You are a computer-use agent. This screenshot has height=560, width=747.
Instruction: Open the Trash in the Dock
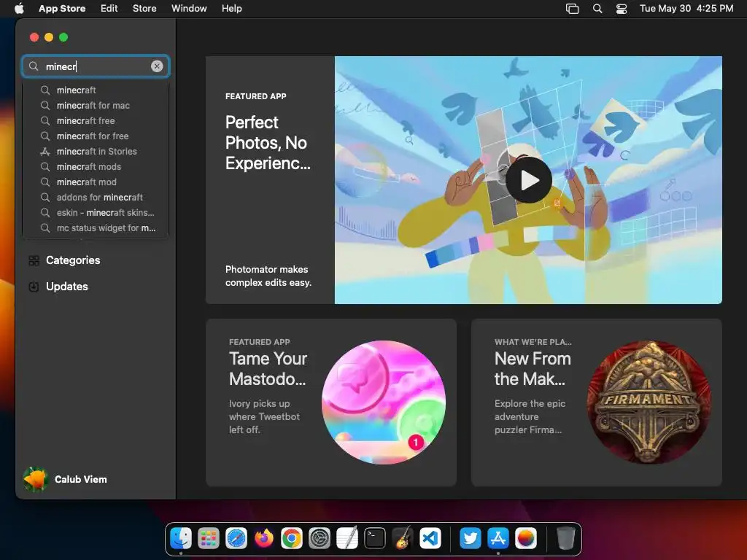pos(565,539)
